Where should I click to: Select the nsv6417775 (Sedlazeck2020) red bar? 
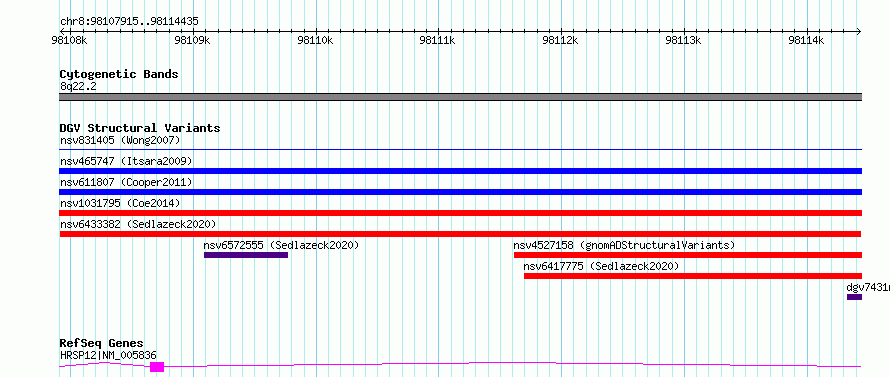(x=692, y=276)
